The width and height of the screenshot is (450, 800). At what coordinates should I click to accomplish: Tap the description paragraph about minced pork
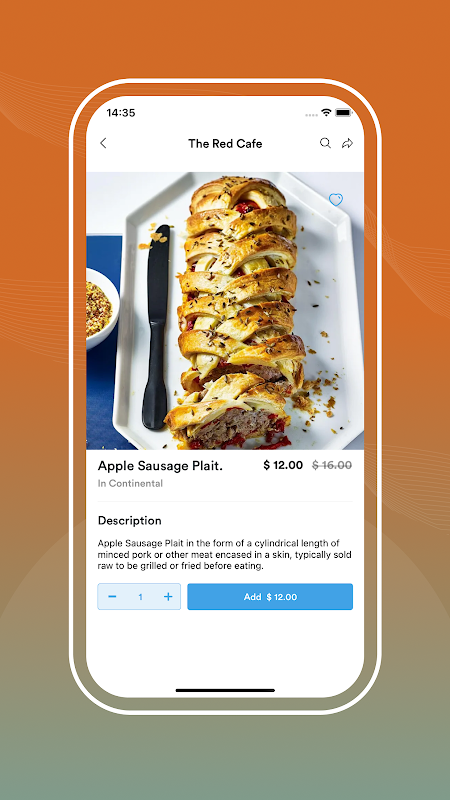[224, 554]
